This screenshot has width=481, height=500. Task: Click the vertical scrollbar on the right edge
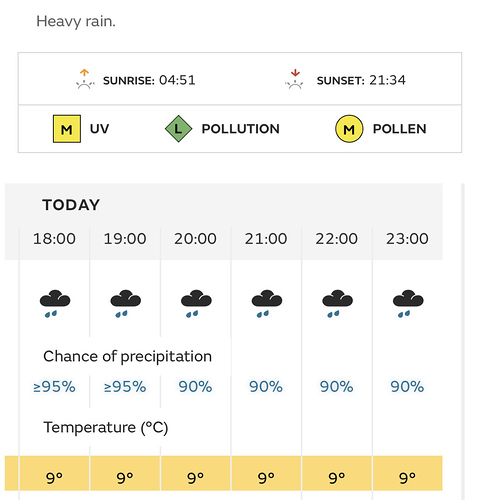point(462,341)
